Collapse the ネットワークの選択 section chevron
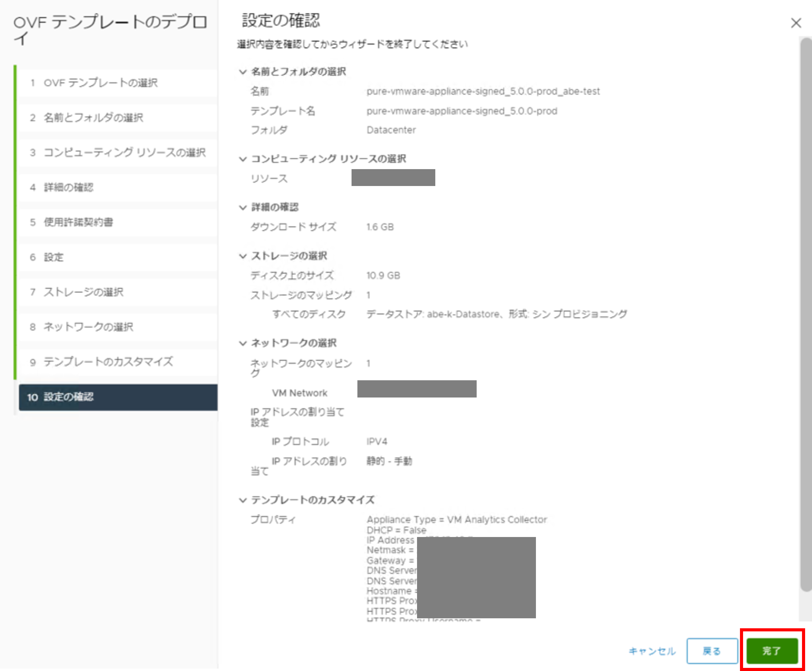 point(243,343)
